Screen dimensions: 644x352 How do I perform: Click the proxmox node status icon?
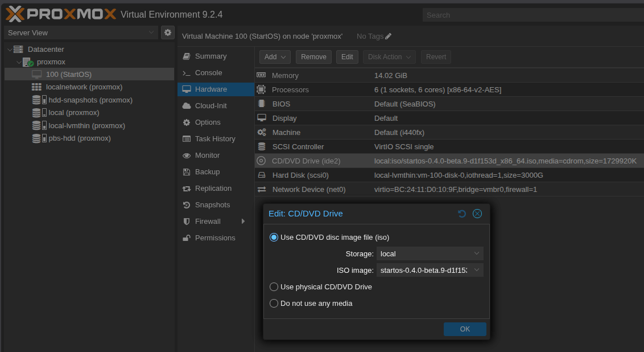pyautogui.click(x=28, y=62)
